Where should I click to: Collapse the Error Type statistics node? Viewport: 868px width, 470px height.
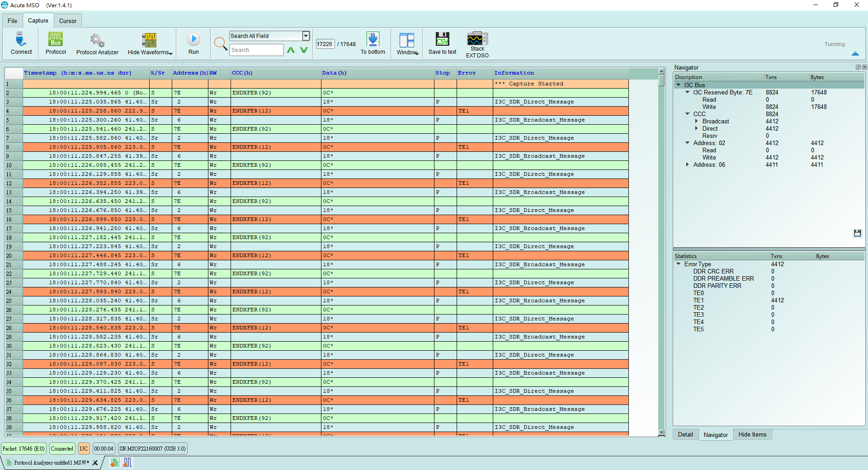679,264
